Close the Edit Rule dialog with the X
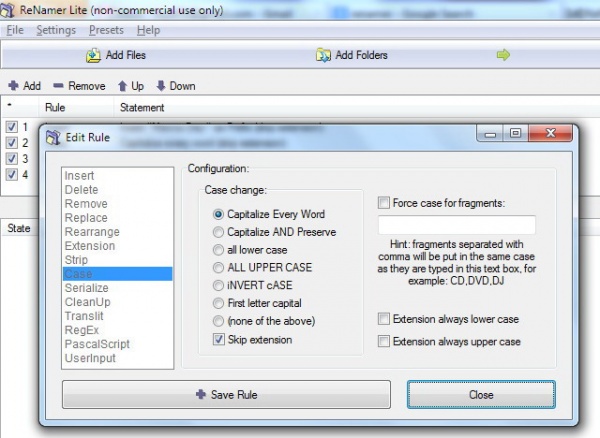This screenshot has height=438, width=600. click(x=551, y=133)
